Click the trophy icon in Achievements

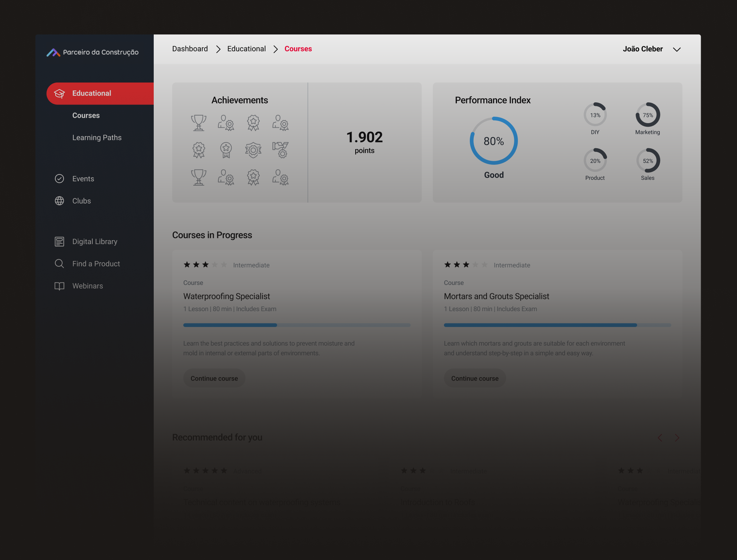click(x=199, y=122)
